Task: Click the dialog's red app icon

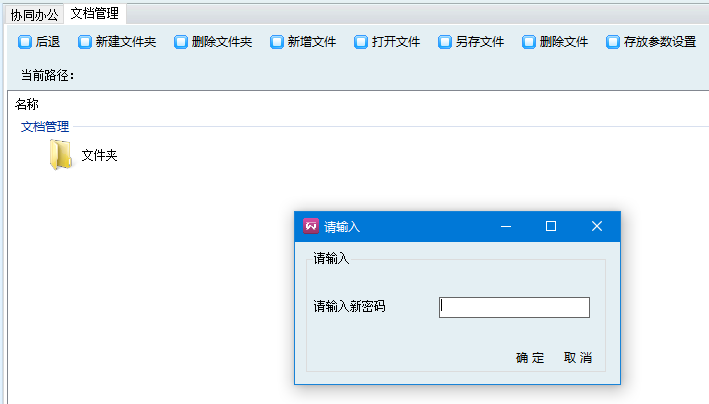Action: pyautogui.click(x=311, y=226)
